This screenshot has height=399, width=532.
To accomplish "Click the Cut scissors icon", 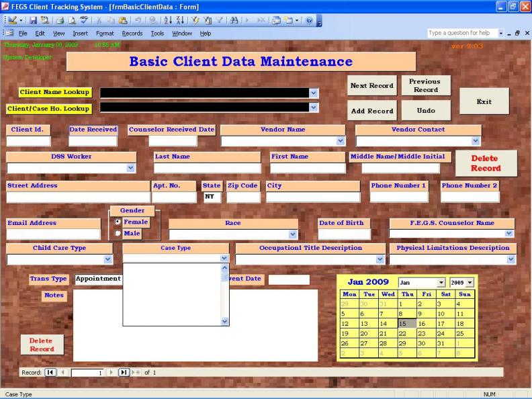I will point(99,20).
